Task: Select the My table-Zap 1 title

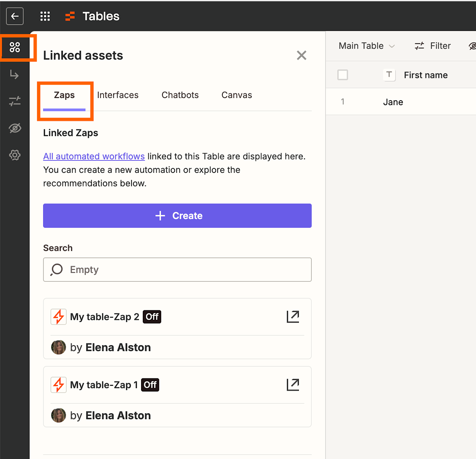Action: 104,385
